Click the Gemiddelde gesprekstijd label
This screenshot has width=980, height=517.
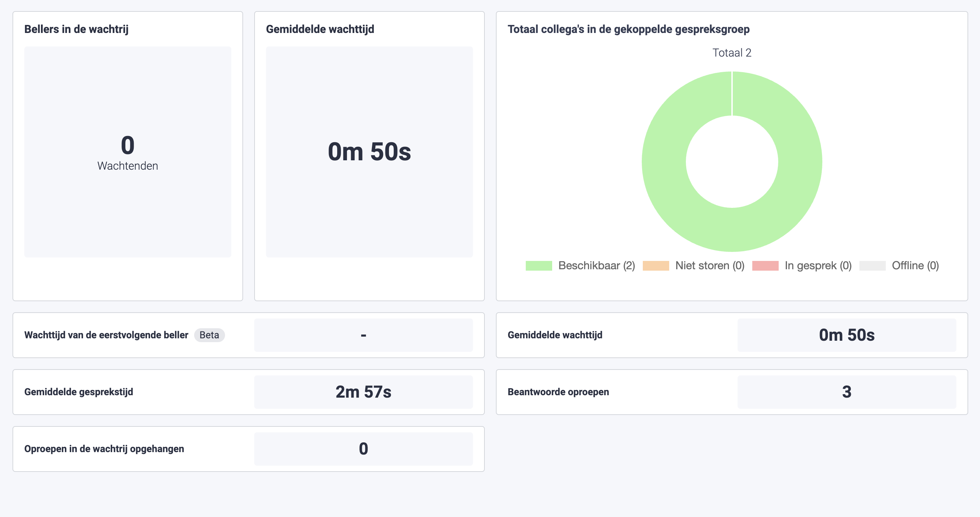79,392
